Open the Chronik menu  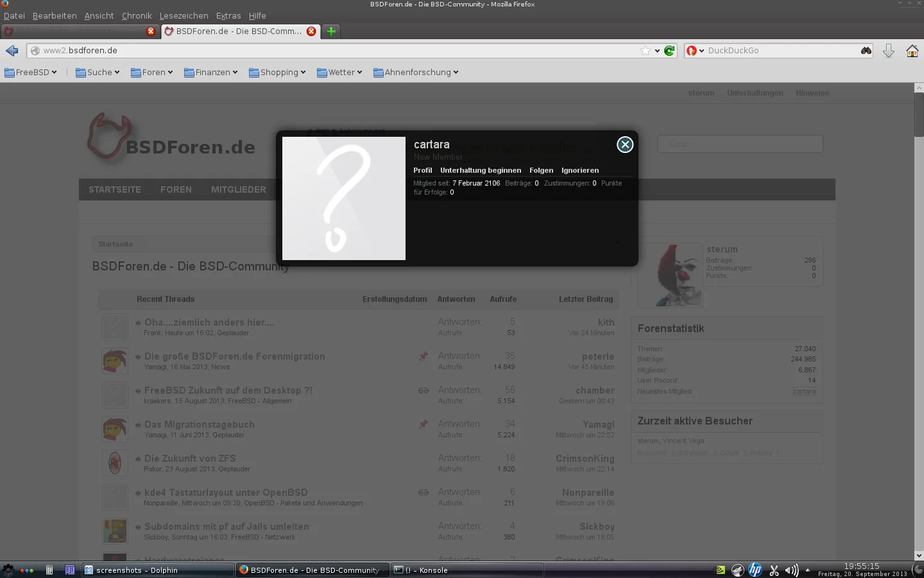pyautogui.click(x=137, y=15)
